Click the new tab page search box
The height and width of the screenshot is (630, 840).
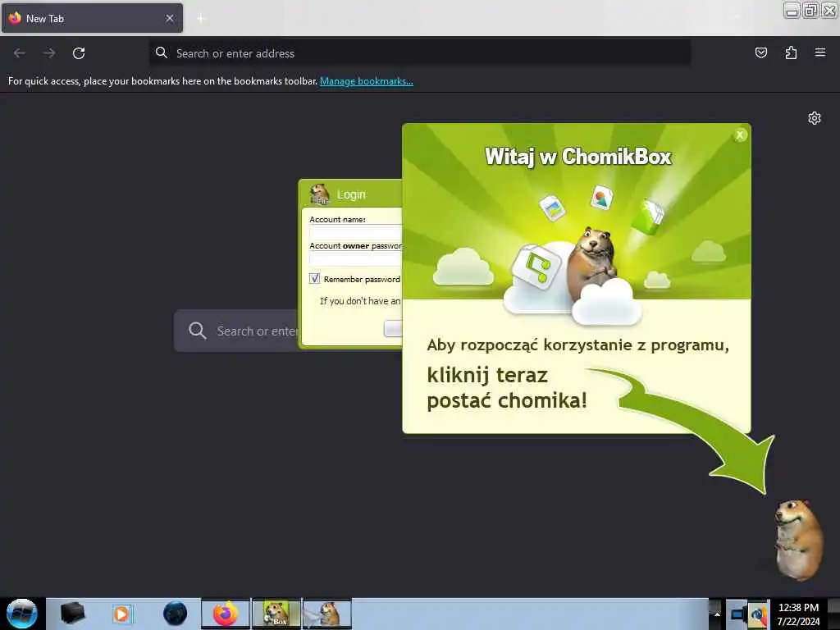click(235, 331)
